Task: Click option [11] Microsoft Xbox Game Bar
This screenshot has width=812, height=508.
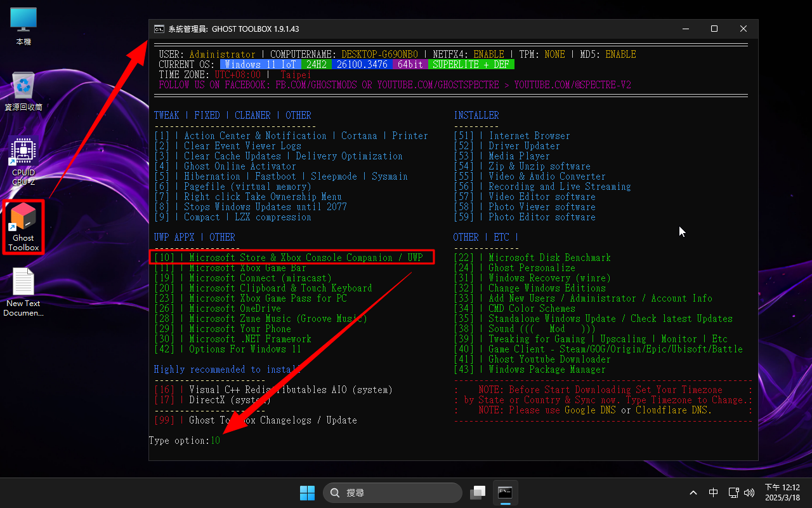Action: [230, 268]
